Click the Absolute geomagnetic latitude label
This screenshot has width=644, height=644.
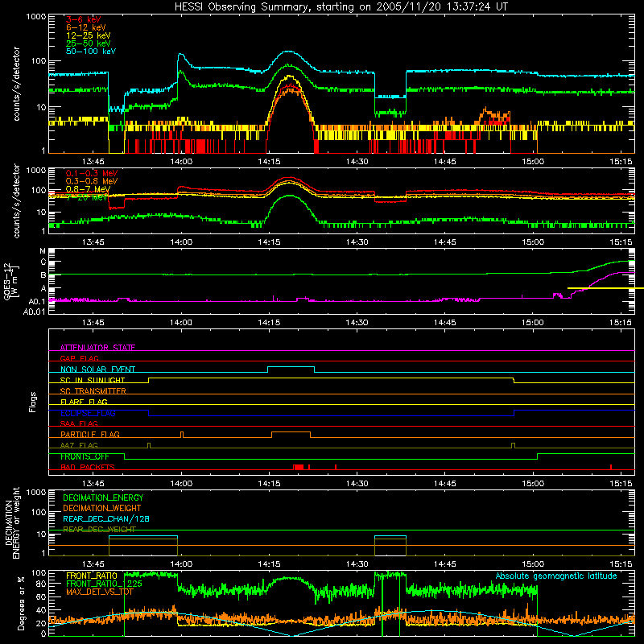pyautogui.click(x=556, y=576)
